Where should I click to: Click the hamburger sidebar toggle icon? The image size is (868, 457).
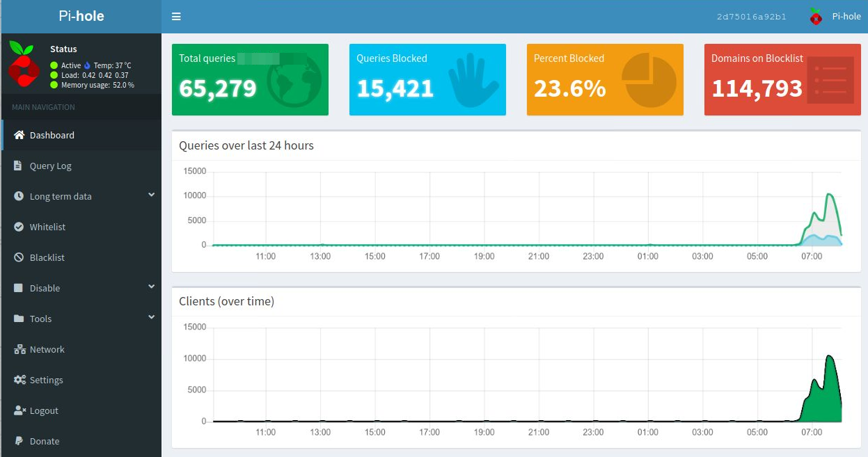coord(176,17)
